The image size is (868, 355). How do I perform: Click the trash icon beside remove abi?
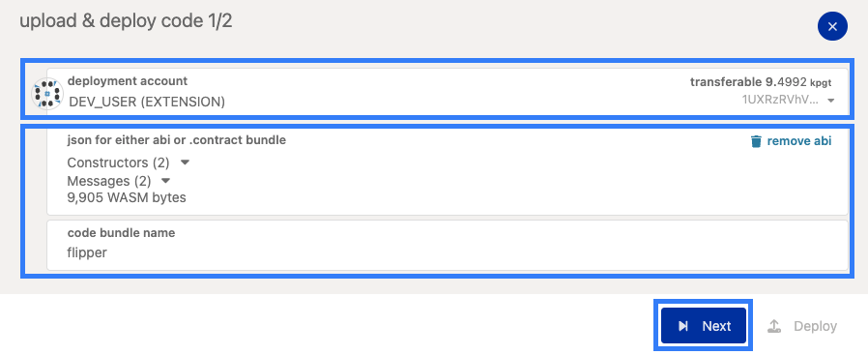coord(756,141)
